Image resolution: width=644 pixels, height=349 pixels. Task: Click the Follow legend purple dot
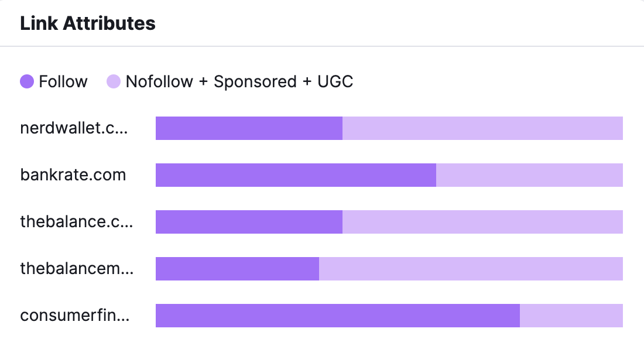click(27, 81)
